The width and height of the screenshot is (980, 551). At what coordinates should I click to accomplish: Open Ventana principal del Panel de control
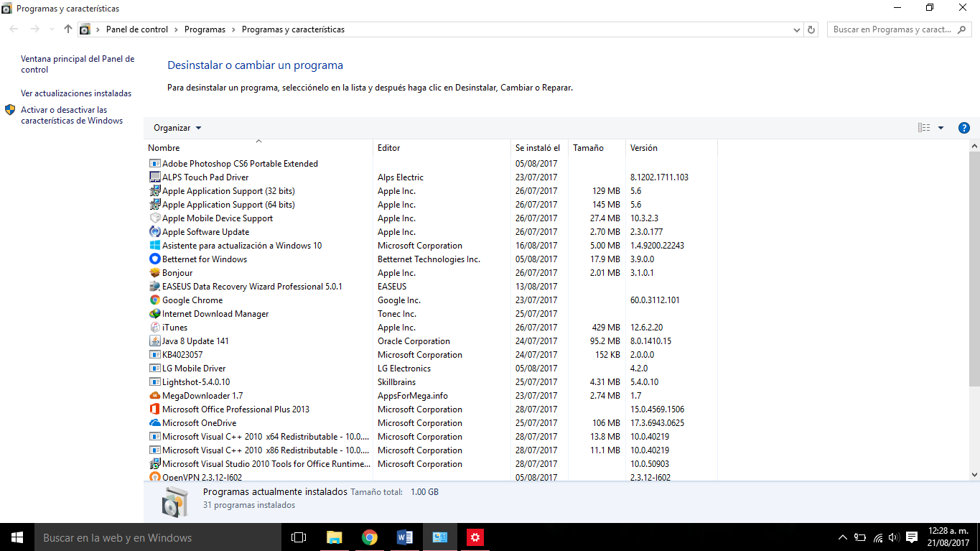pyautogui.click(x=78, y=64)
